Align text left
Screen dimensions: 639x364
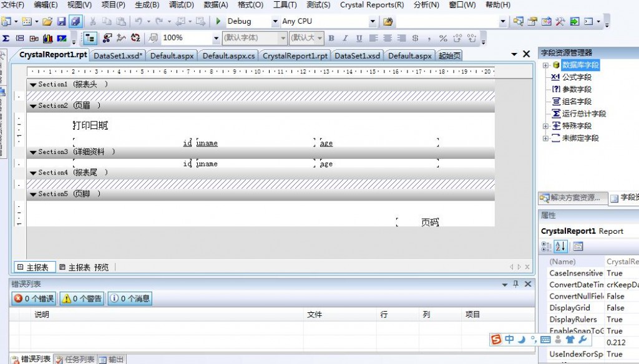pyautogui.click(x=373, y=38)
